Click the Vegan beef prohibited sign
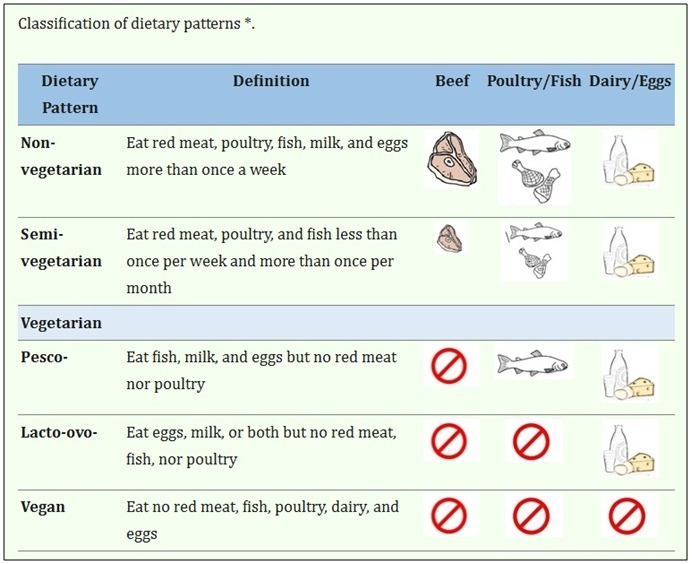The image size is (692, 564). tap(449, 516)
